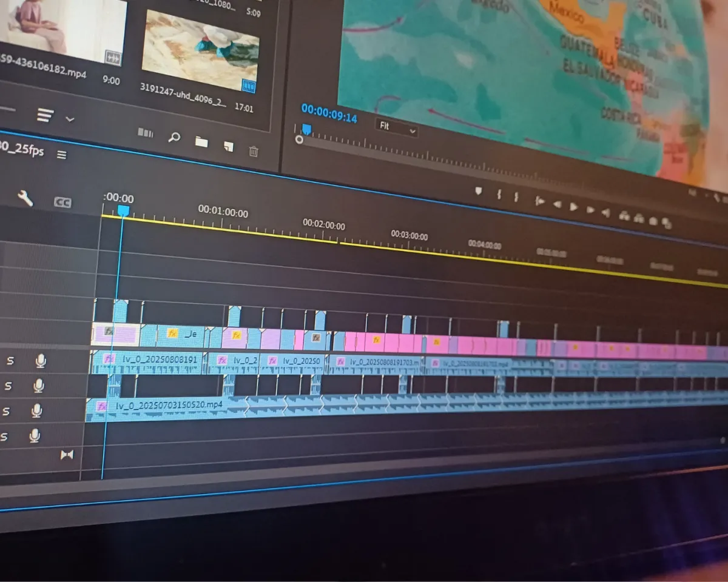
Task: Add a marker from the program monitor controls
Action: 478,191
